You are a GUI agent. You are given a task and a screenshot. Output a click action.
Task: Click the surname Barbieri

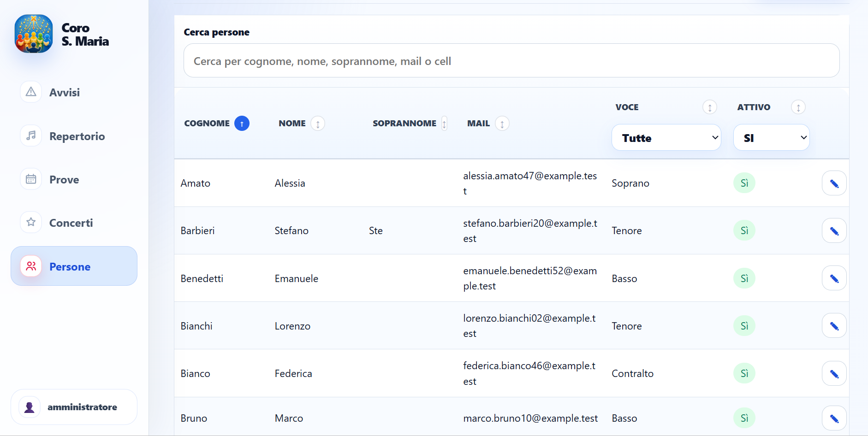point(198,230)
